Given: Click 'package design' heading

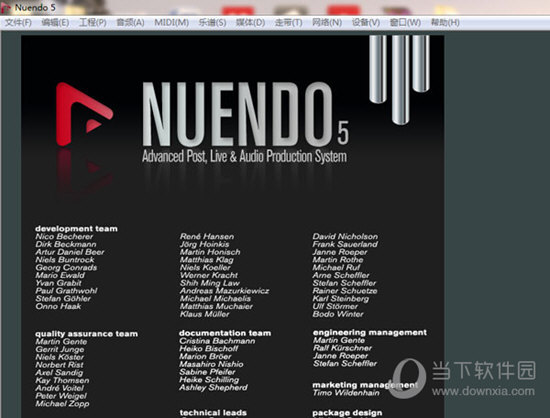Looking at the screenshot, I should (x=347, y=413).
